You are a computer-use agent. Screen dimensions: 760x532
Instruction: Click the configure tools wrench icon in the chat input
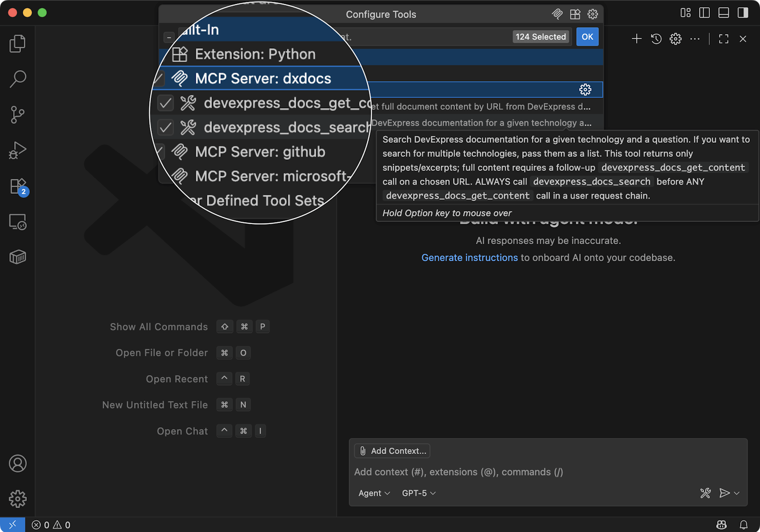(x=705, y=494)
